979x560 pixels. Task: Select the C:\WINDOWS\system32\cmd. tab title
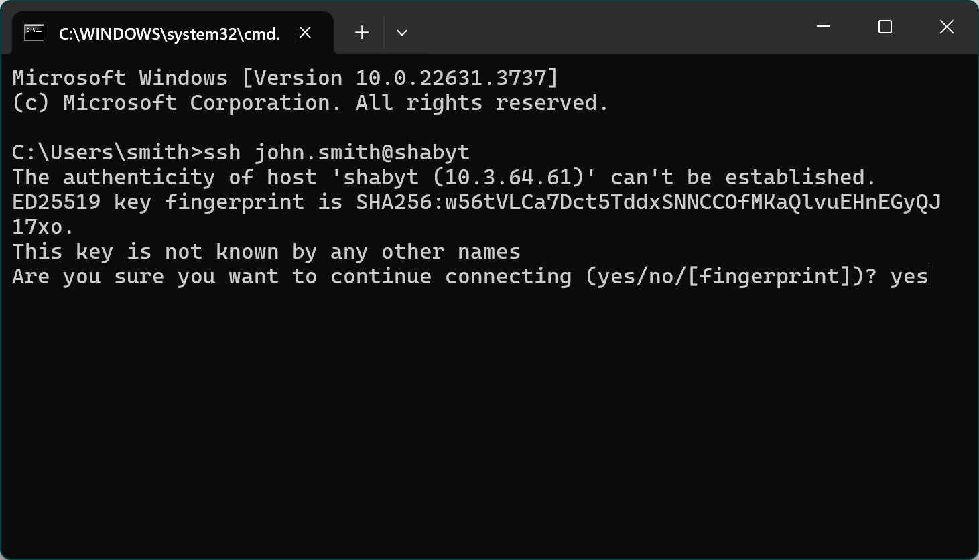(169, 34)
